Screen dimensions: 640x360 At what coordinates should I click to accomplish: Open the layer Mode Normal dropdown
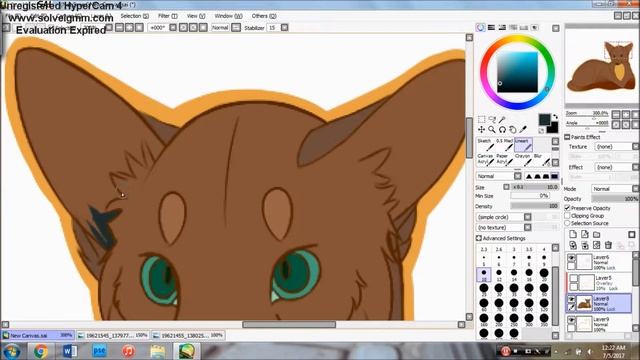(x=616, y=189)
